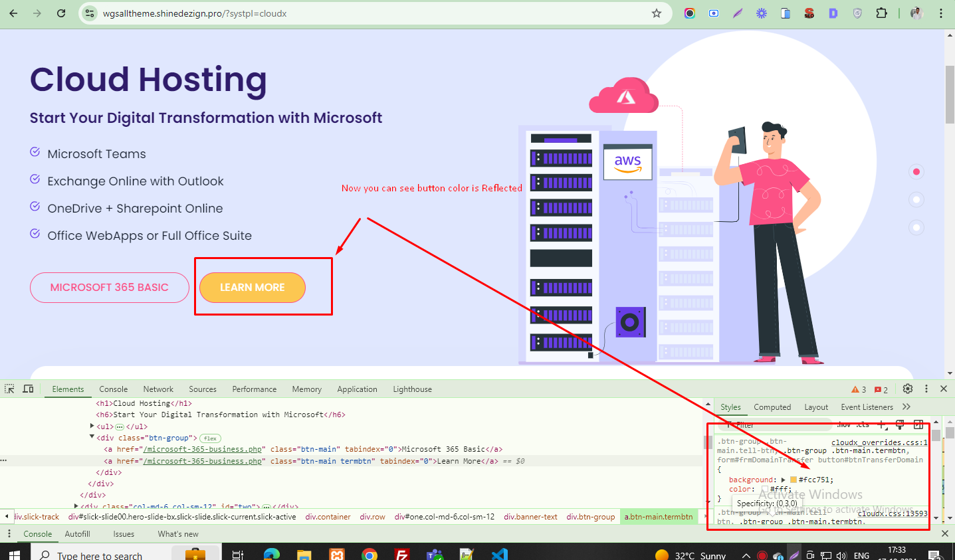This screenshot has height=560, width=955.
Task: Click the red errors count badge
Action: 881,389
